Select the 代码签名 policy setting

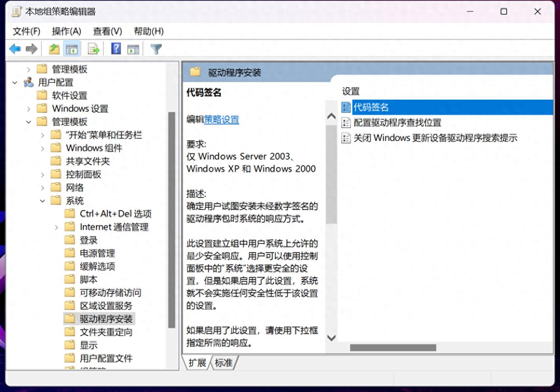[370, 107]
